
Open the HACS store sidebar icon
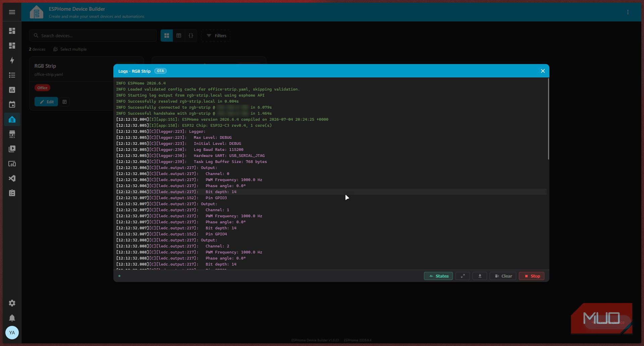point(12,134)
